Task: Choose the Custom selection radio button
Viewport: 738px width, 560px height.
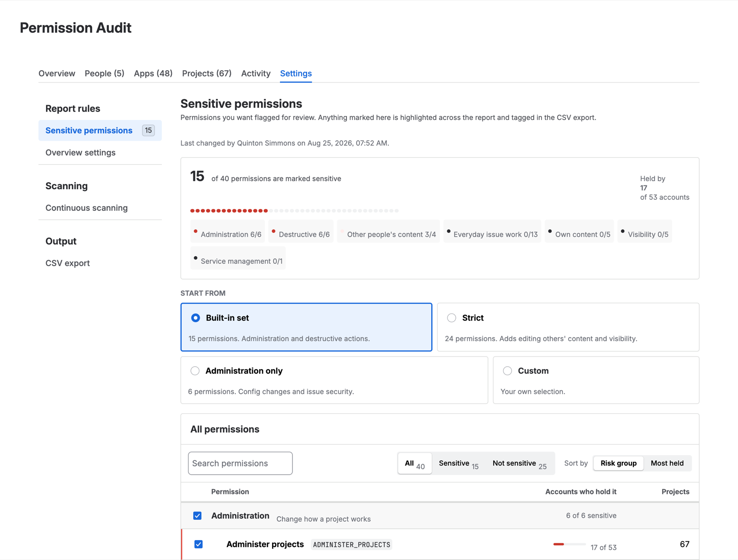Action: pyautogui.click(x=507, y=371)
